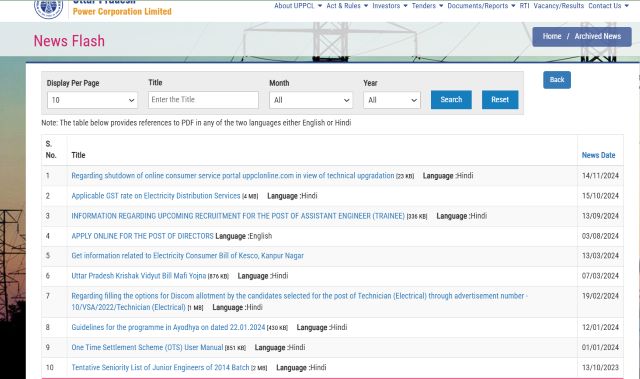This screenshot has height=379, width=640.
Task: Click the date 14/11/2024
Action: tap(600, 175)
